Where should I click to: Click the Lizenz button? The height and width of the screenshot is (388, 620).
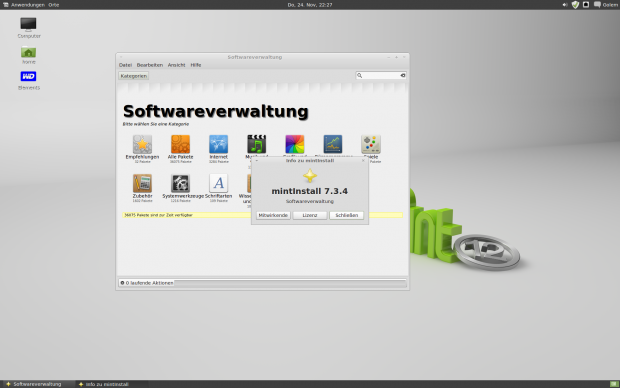pos(310,215)
